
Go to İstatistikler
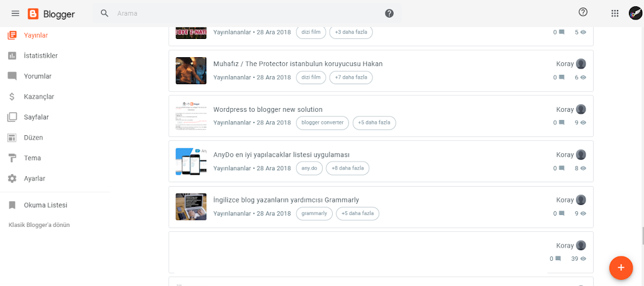[x=41, y=56]
